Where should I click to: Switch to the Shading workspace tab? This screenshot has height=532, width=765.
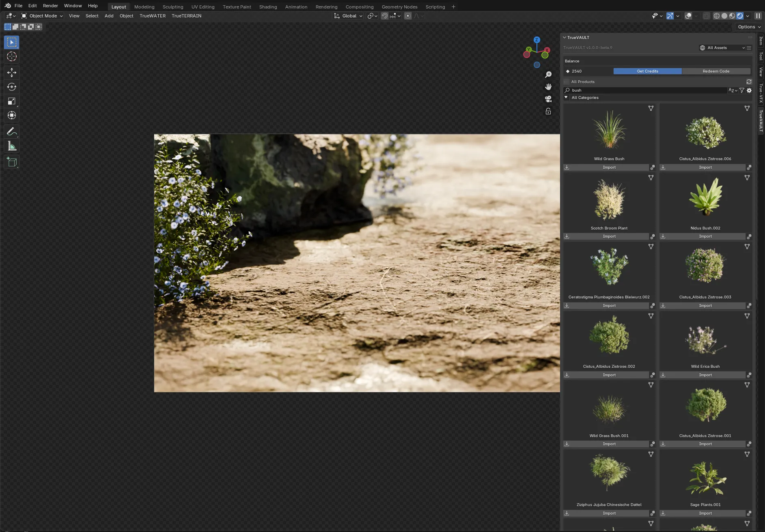coord(268,6)
